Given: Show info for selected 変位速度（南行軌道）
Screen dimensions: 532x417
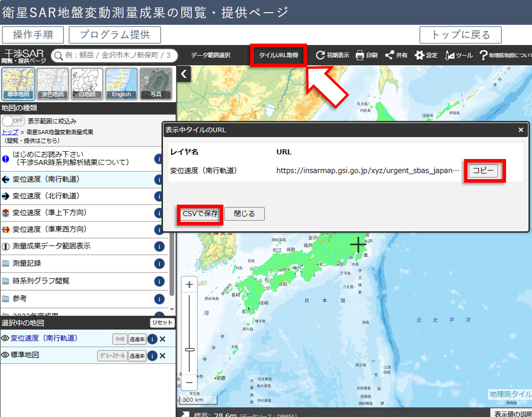Looking at the screenshot, I should (152, 339).
